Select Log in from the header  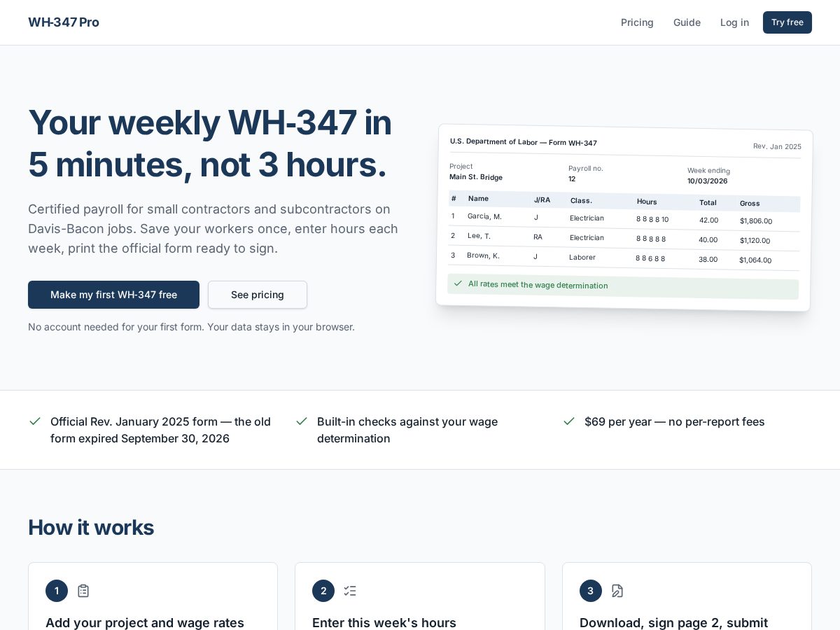click(x=734, y=22)
